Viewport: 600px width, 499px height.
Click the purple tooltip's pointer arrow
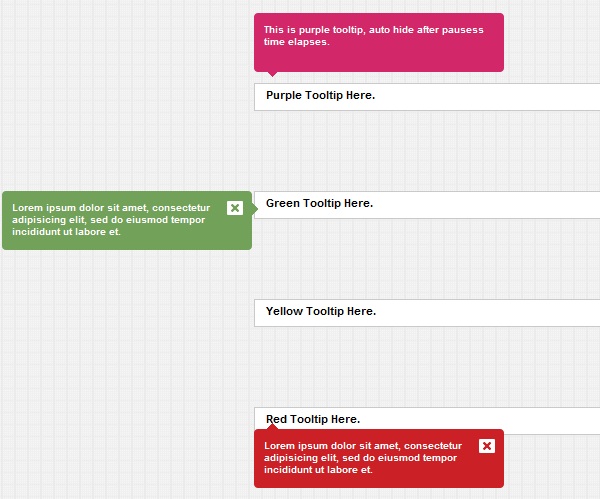(271, 74)
